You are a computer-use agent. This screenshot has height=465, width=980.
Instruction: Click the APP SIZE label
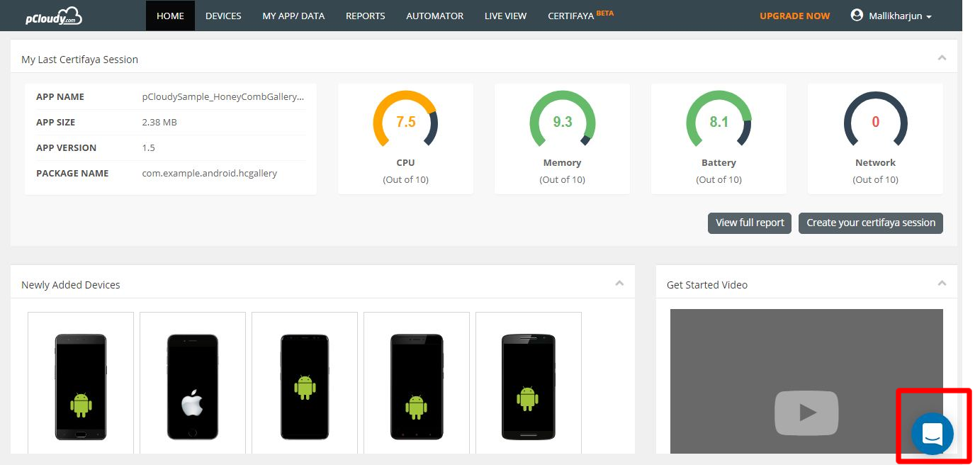55,122
